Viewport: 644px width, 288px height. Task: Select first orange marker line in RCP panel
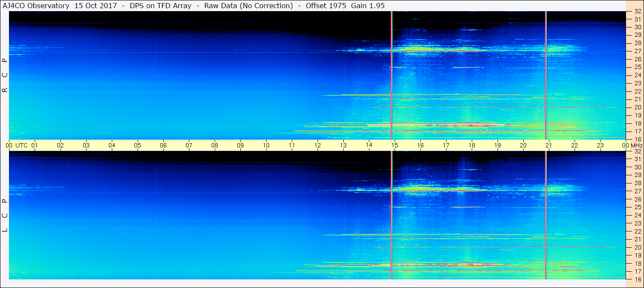tap(392, 75)
